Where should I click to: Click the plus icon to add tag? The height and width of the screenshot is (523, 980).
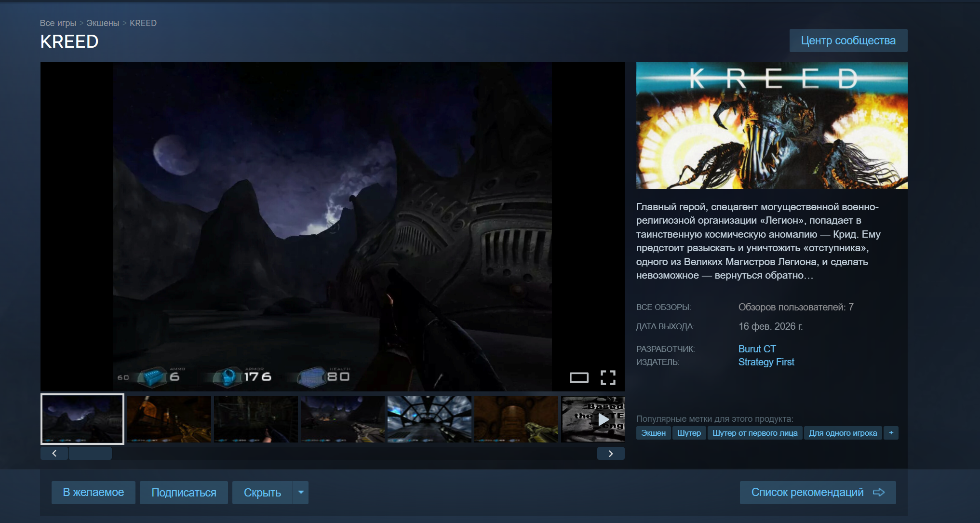[891, 433]
